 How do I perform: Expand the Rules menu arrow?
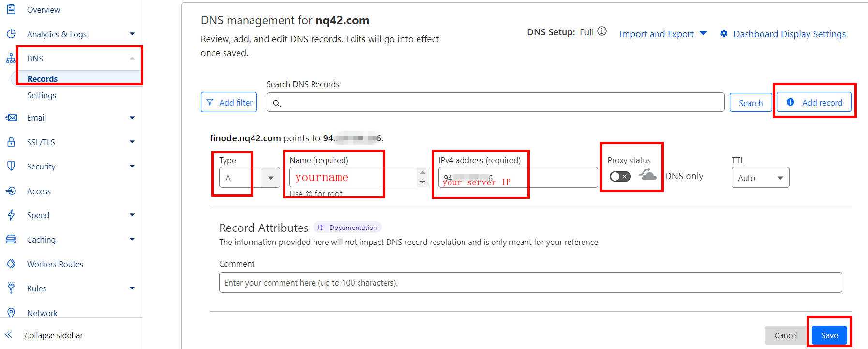coord(132,288)
